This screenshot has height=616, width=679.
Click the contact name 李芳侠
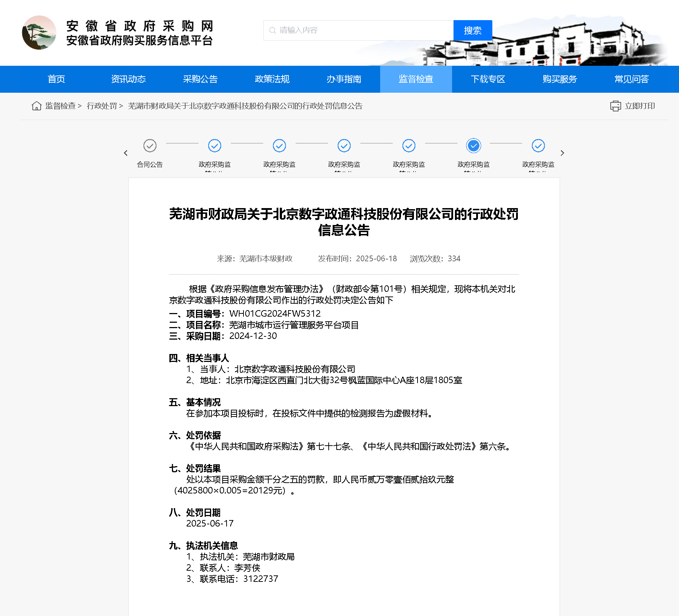click(247, 568)
